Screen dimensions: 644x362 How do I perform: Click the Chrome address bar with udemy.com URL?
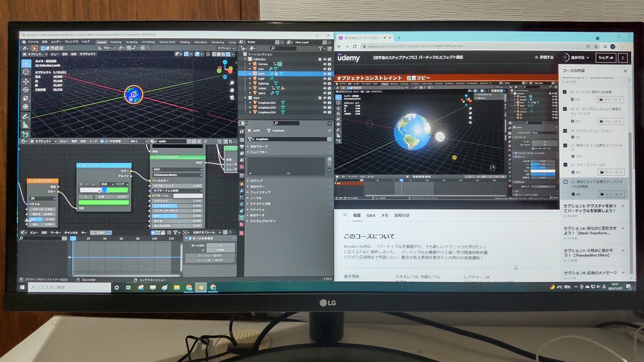[473, 46]
